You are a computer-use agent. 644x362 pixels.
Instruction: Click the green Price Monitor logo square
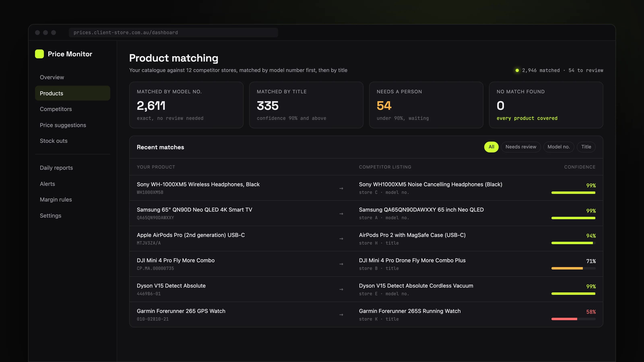point(39,54)
